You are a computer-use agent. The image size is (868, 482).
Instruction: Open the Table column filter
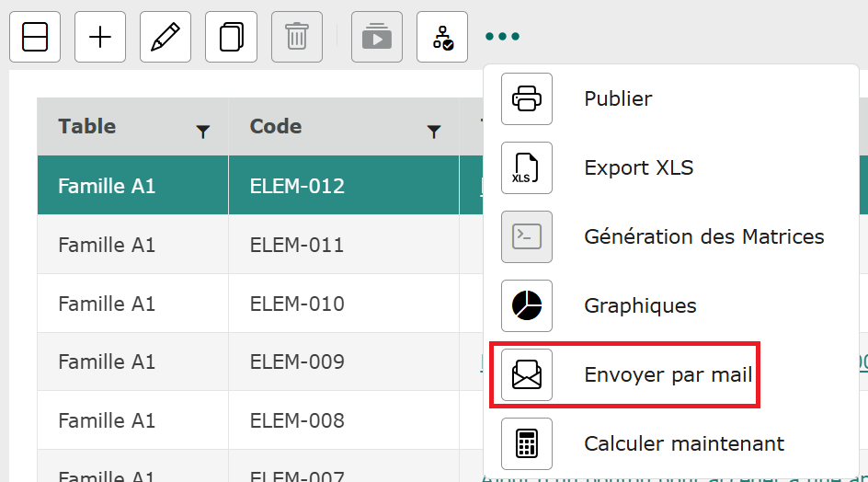click(x=203, y=132)
